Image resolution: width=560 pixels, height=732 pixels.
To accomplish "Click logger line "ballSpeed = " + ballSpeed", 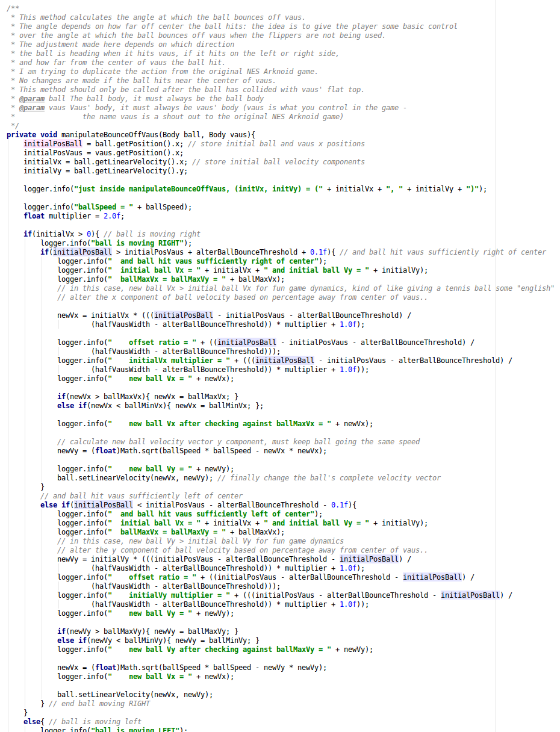I will click(108, 207).
